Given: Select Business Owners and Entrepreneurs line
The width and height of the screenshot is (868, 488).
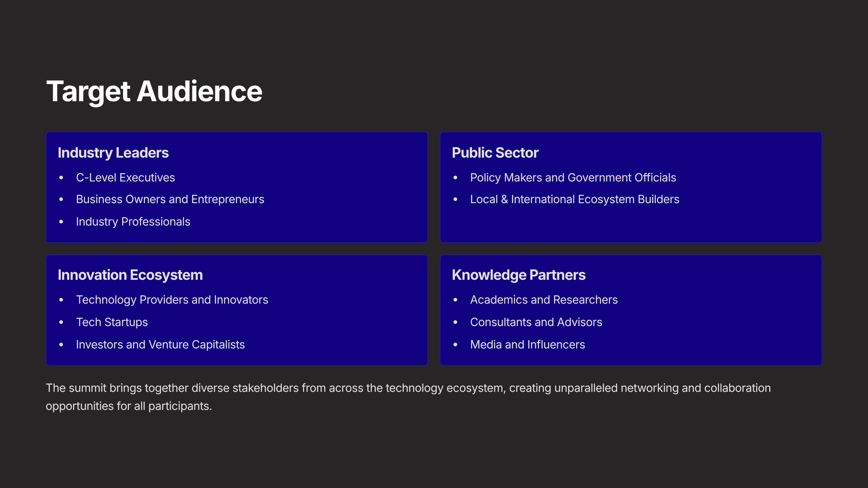Looking at the screenshot, I should click(x=170, y=199).
